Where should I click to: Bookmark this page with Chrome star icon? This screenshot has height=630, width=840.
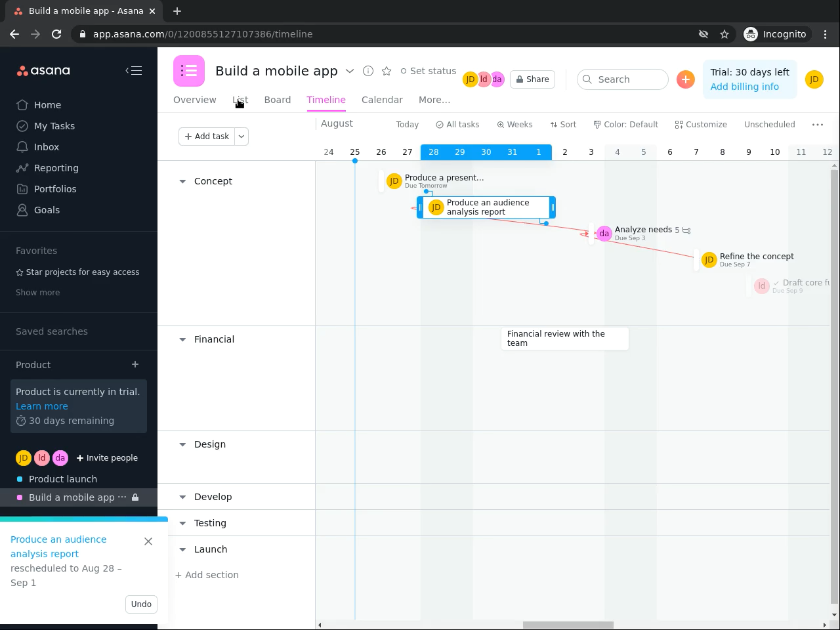point(724,34)
